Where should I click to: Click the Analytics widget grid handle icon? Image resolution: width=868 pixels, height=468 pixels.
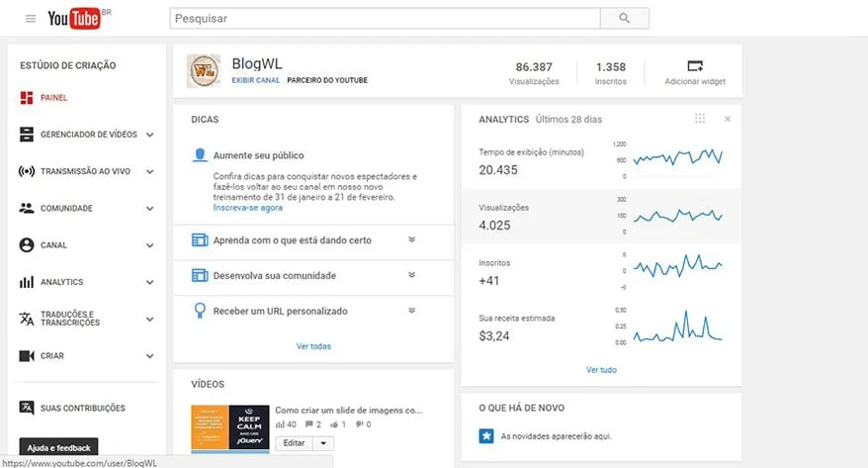700,119
